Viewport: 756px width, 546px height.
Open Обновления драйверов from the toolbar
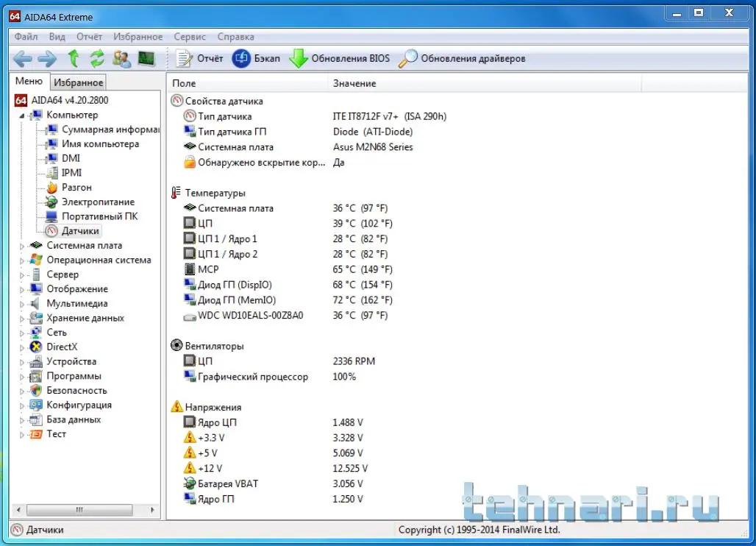(x=463, y=59)
